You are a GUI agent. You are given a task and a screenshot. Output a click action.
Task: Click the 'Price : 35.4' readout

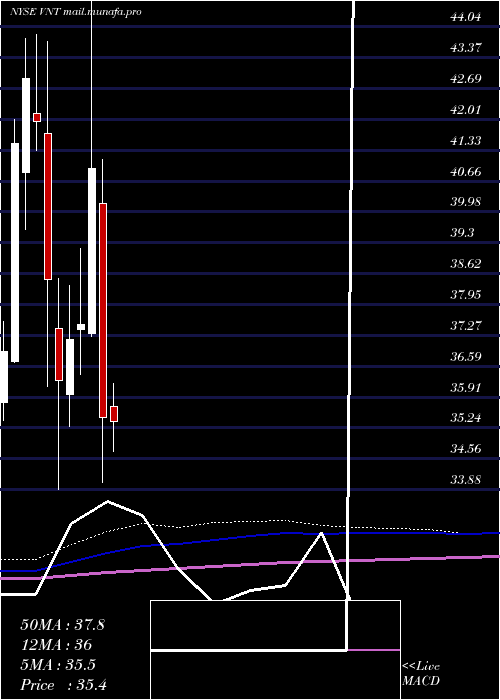point(63,685)
